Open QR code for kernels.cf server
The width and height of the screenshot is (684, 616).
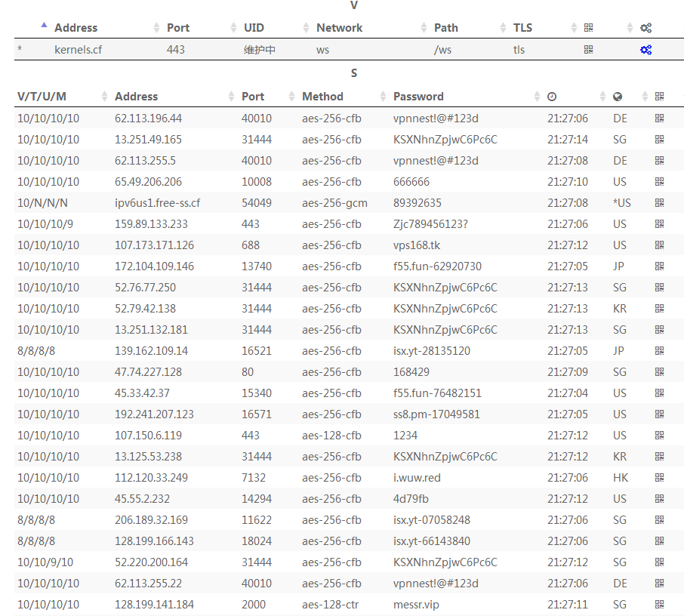coord(588,50)
